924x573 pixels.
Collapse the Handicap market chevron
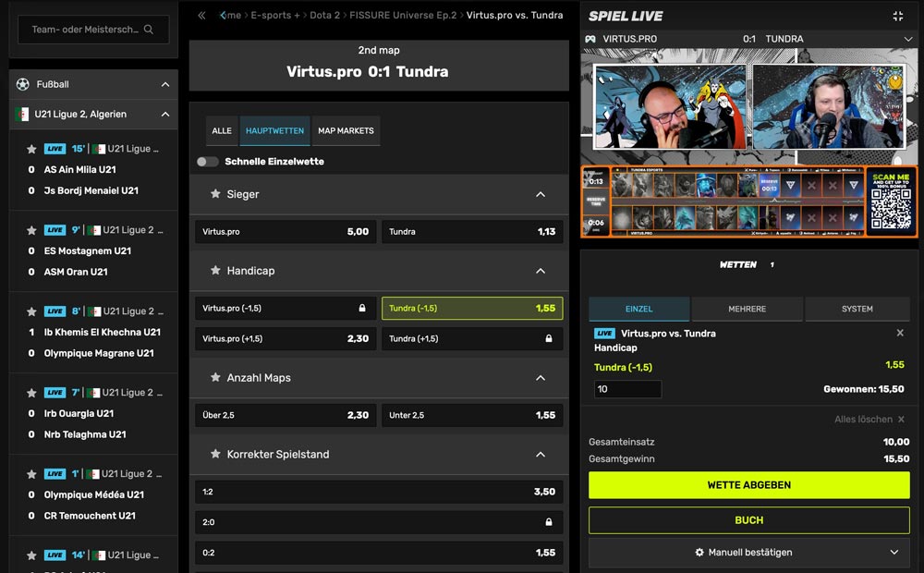point(541,271)
